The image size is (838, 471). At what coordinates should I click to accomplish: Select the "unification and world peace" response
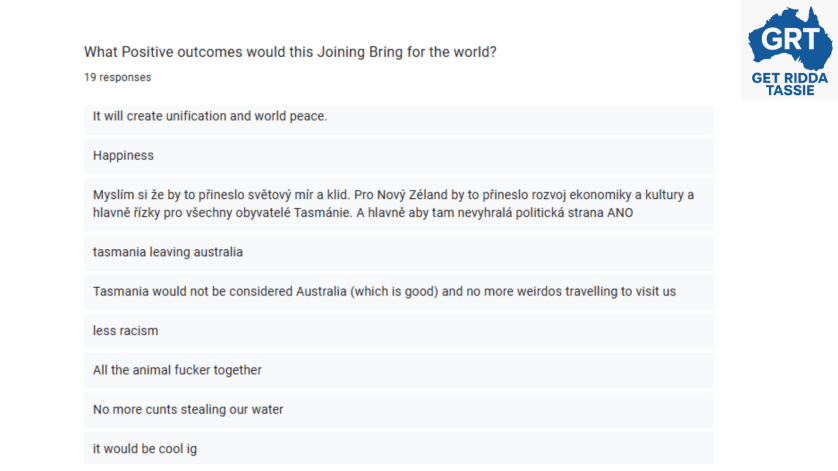point(210,117)
